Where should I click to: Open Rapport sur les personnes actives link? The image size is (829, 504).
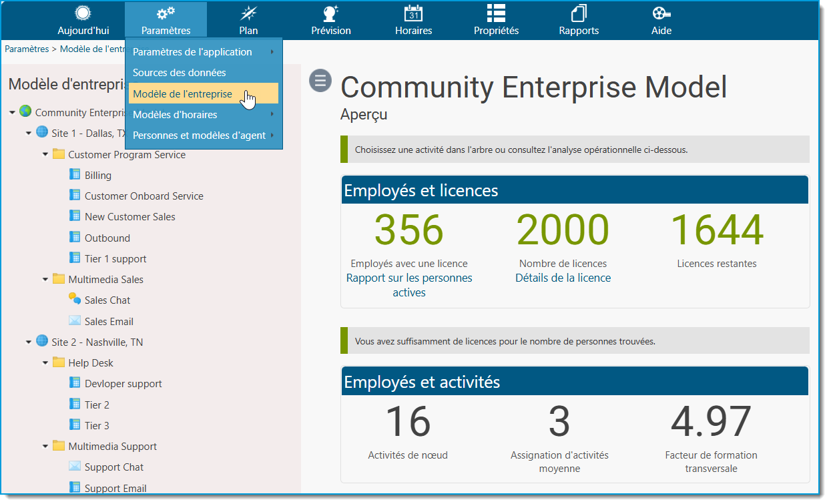click(409, 285)
